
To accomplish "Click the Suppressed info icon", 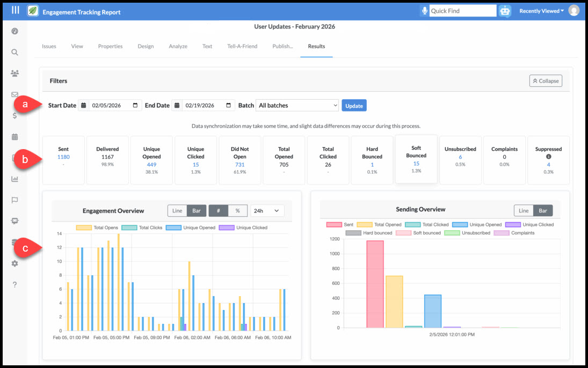I will point(548,157).
